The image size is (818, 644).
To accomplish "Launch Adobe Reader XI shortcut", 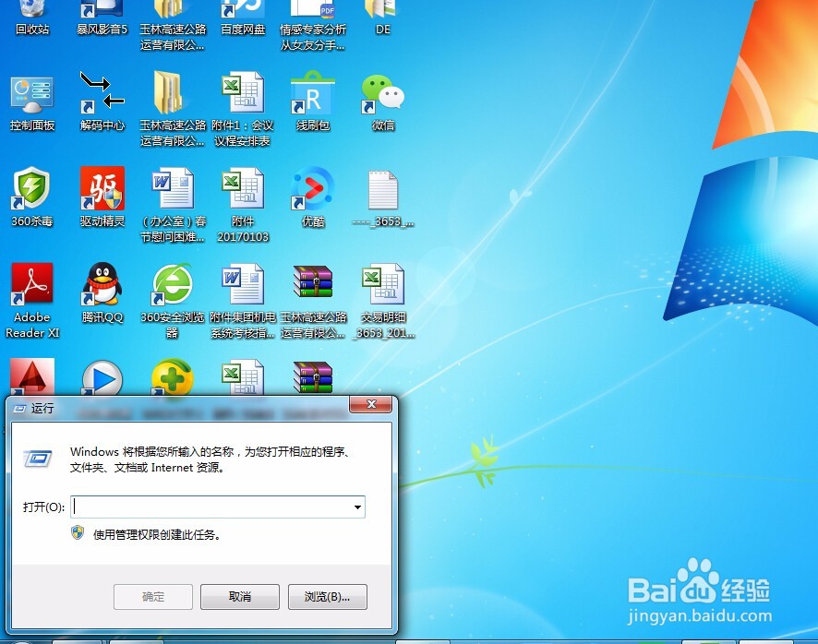I will point(32,301).
